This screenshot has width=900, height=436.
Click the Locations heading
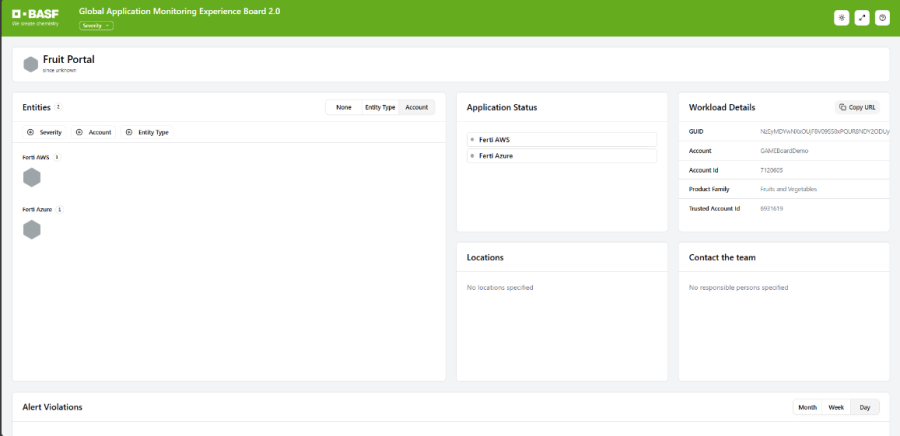[485, 258]
